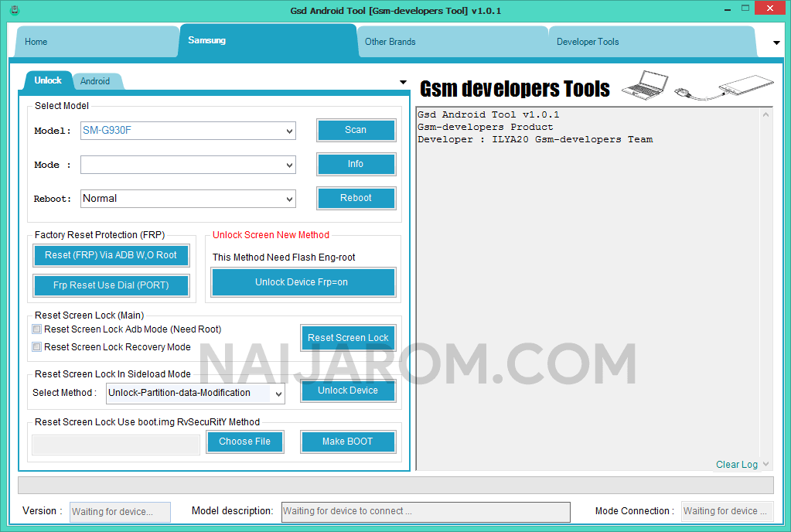Screen dimensions: 791x532
Task: Click the Make BOOT button
Action: (348, 442)
